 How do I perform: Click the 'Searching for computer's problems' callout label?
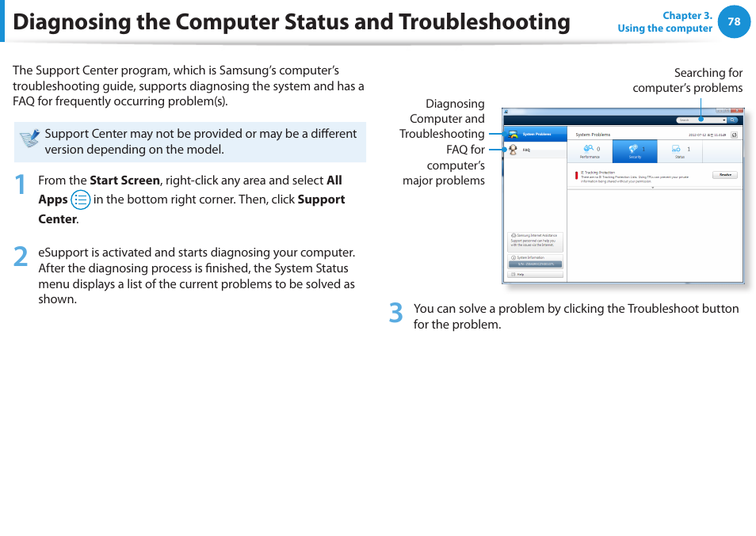point(688,81)
